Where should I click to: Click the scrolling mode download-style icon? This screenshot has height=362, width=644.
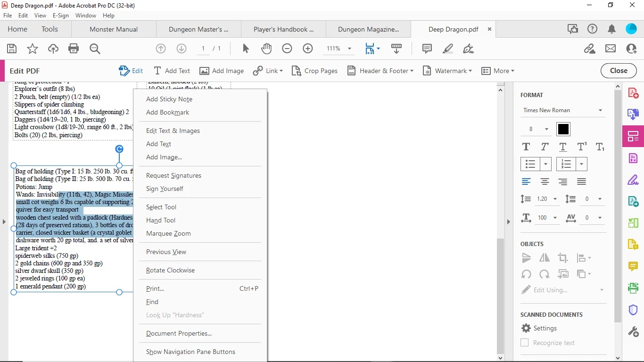(396, 49)
